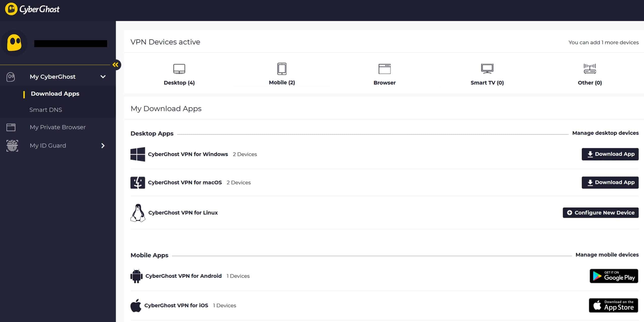Click 'My Download Apps' heading
The height and width of the screenshot is (322, 644).
[166, 109]
